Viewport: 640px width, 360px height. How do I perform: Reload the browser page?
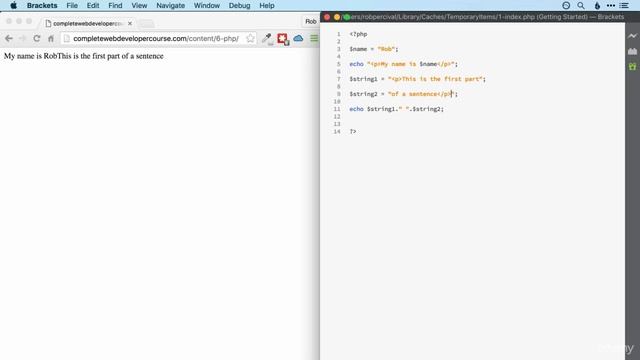[x=37, y=38]
